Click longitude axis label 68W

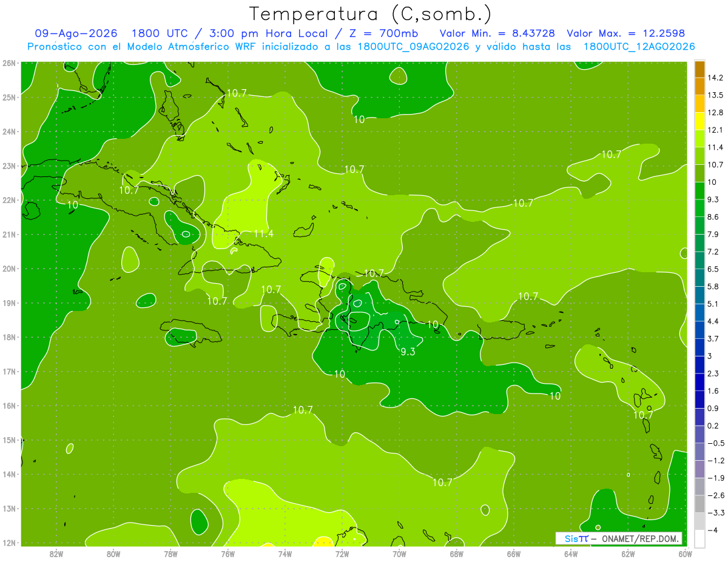(457, 554)
